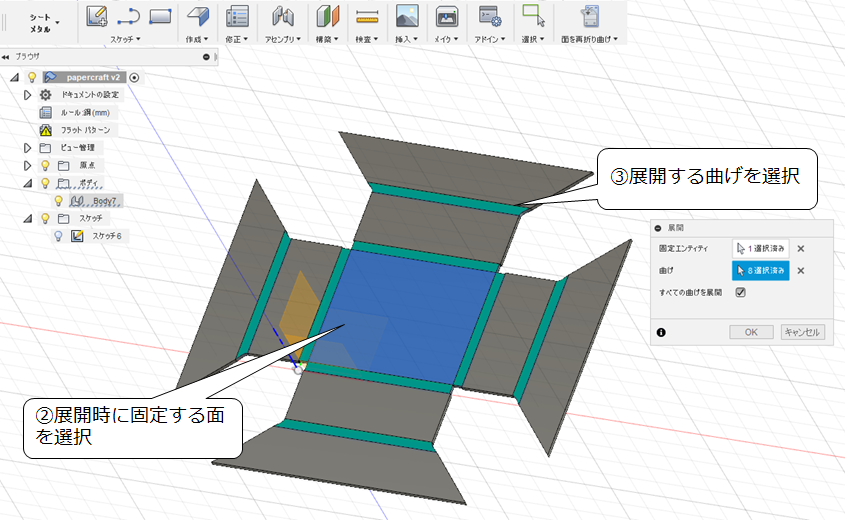Image resolution: width=845 pixels, height=520 pixels.
Task: Open the アセンブリ dropdown menu
Action: [x=282, y=39]
